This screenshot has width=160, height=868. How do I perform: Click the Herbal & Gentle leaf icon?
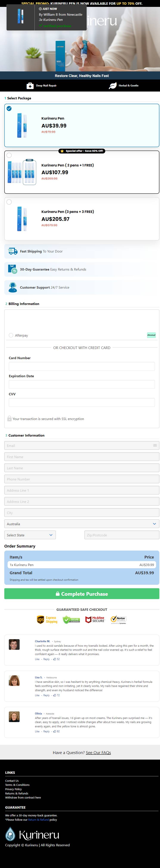(x=112, y=86)
